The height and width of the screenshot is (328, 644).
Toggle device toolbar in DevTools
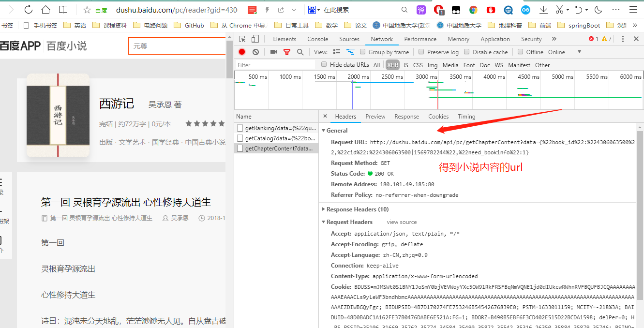tap(255, 39)
